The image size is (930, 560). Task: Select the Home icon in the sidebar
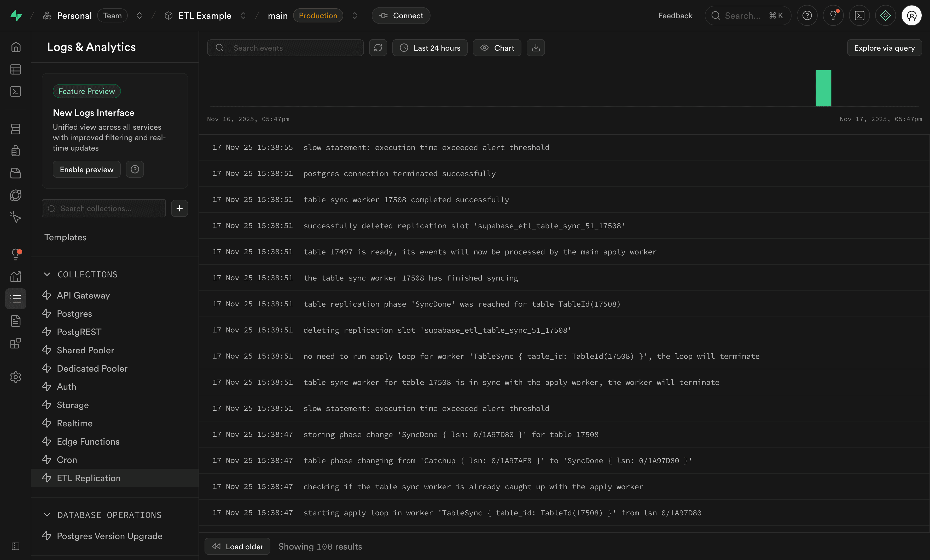[x=15, y=47]
